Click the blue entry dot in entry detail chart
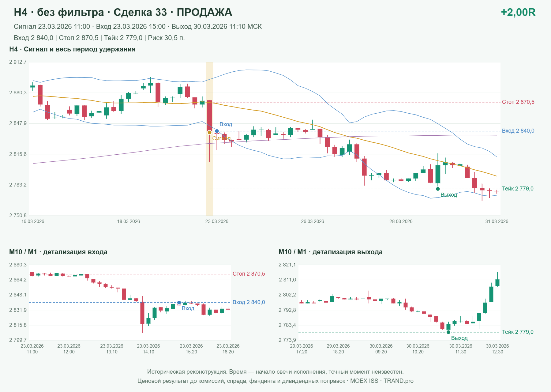551x392 pixels. 179,303
